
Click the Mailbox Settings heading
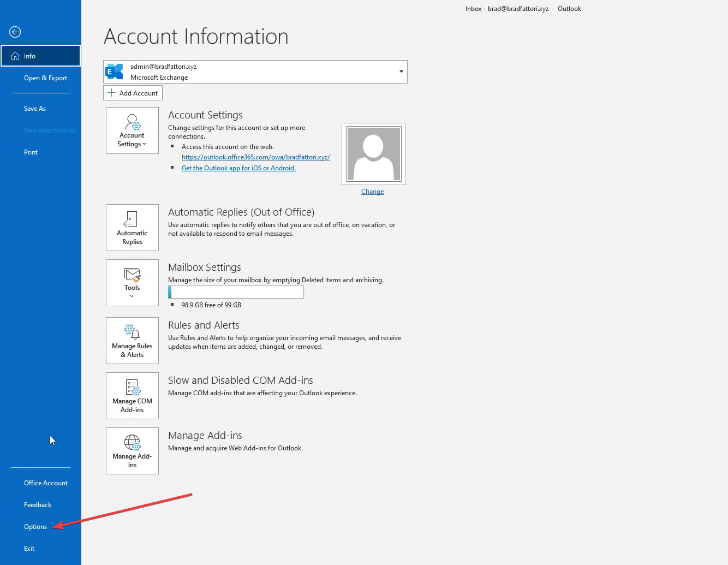click(x=205, y=267)
